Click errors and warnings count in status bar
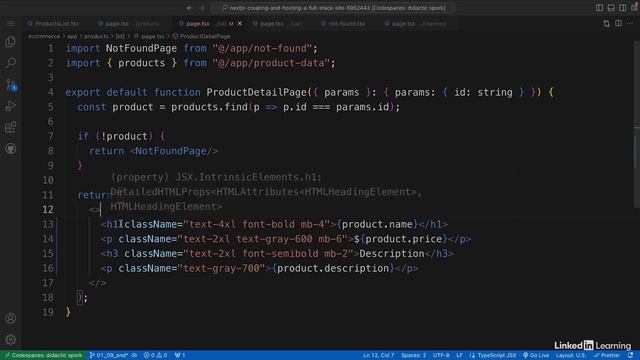The height and width of the screenshot is (360, 640). point(155,356)
